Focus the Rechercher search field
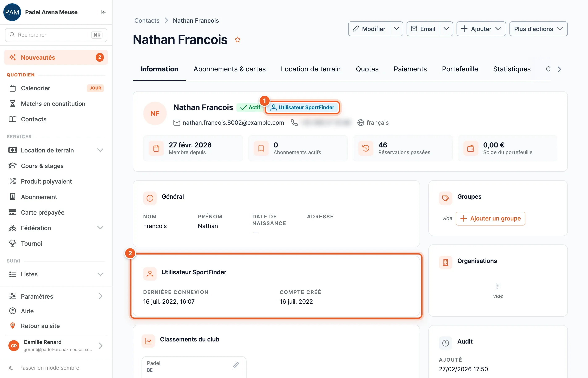 point(56,35)
